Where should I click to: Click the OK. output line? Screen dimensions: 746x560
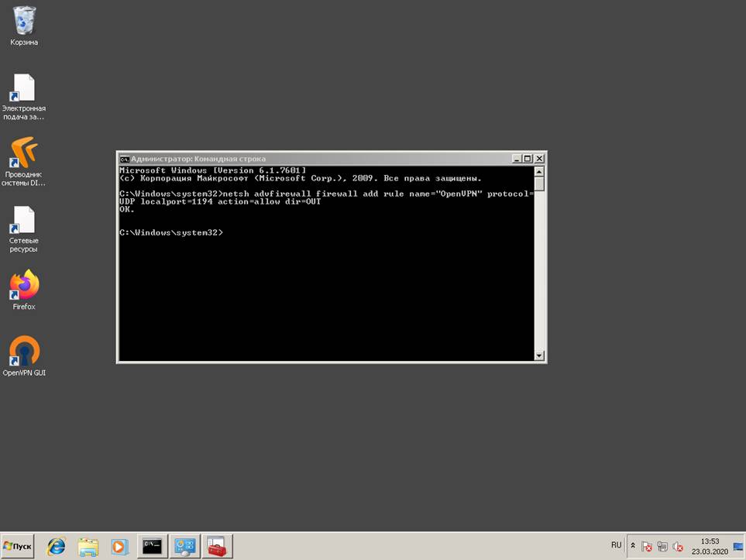point(127,209)
